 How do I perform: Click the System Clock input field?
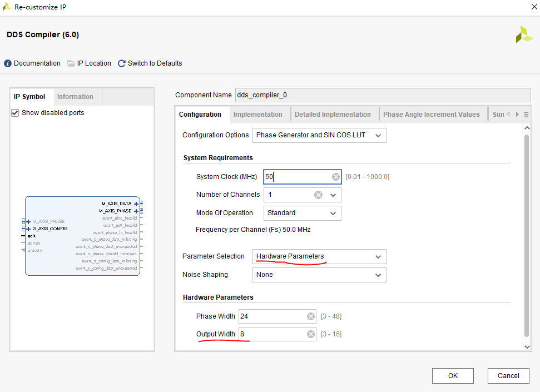pyautogui.click(x=303, y=177)
